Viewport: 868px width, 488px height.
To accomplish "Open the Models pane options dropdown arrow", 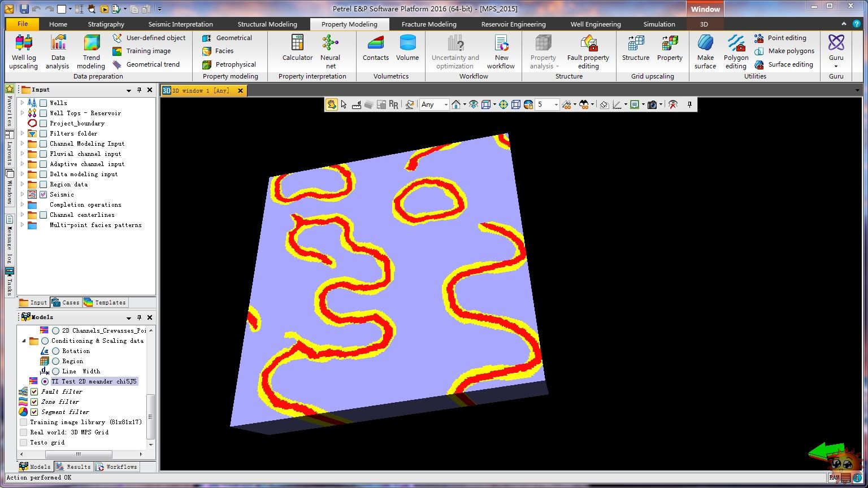I will 129,318.
